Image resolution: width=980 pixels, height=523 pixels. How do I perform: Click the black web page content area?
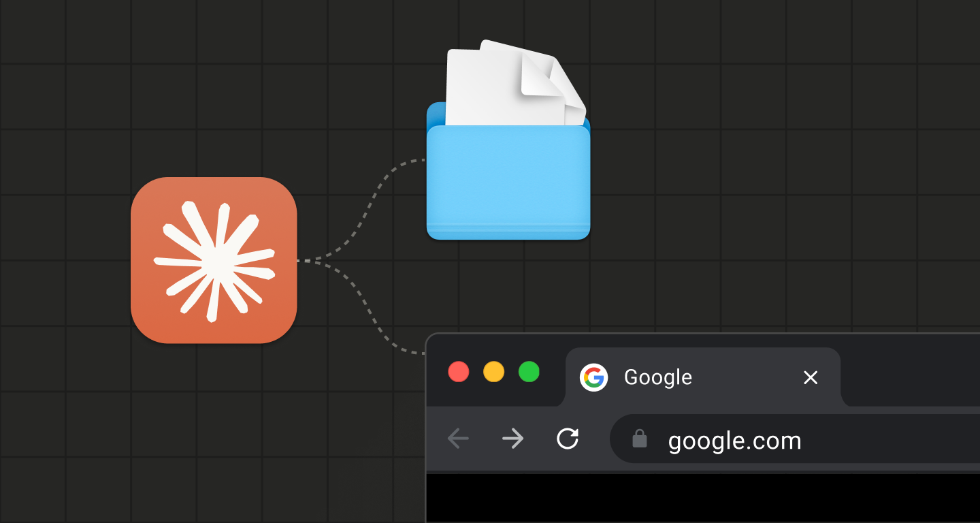[x=701, y=498]
